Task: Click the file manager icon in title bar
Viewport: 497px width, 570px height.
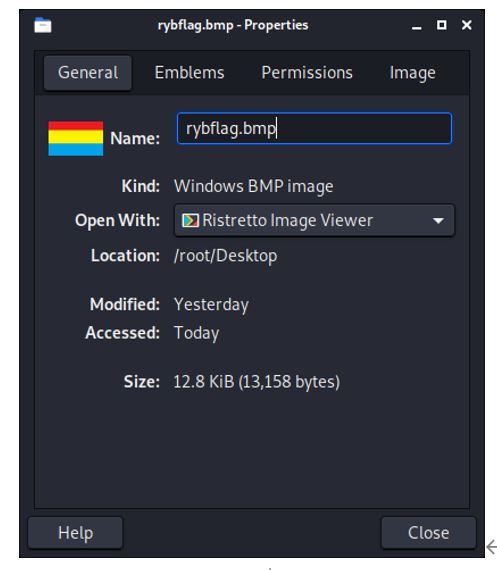Action: (43, 25)
